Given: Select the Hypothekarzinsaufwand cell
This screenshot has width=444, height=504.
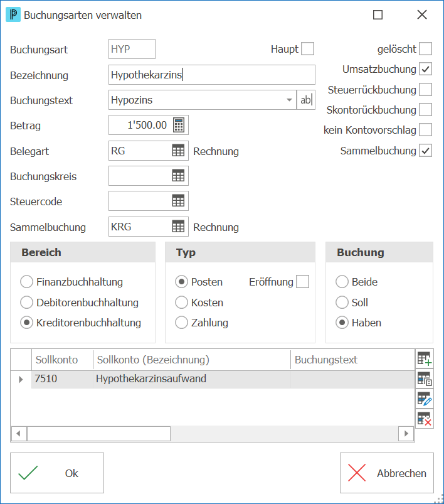Looking at the screenshot, I should pos(192,379).
